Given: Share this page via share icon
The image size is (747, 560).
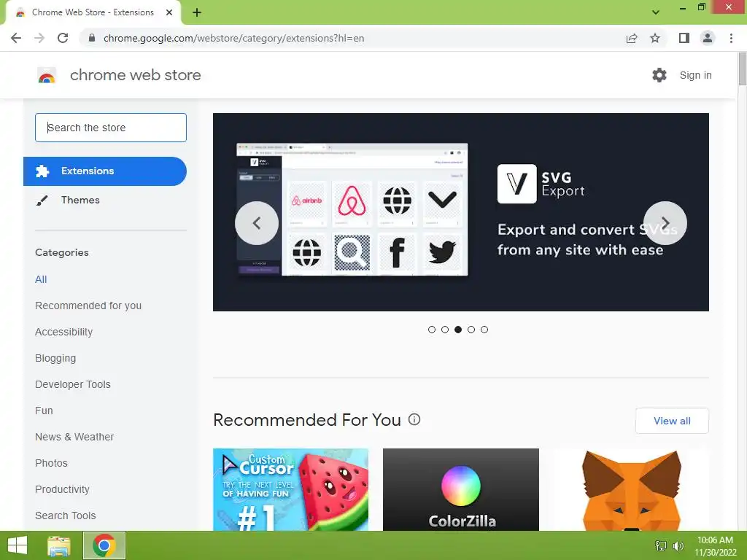Looking at the screenshot, I should tap(632, 38).
